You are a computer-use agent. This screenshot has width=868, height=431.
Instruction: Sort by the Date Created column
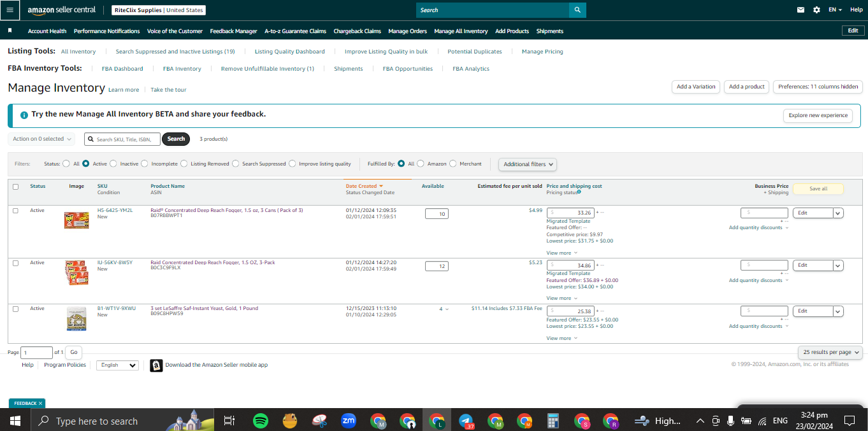click(364, 187)
